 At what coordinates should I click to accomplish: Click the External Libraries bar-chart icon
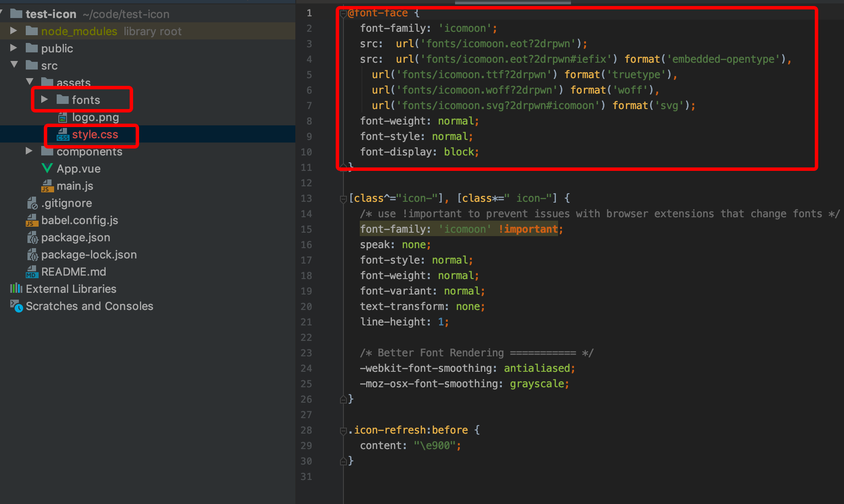[16, 288]
